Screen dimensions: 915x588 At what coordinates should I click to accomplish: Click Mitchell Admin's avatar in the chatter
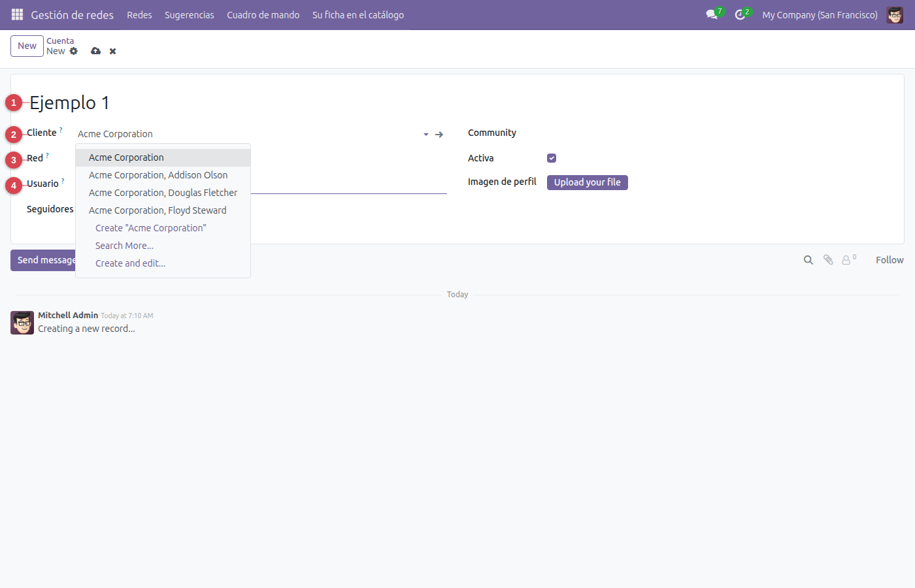tap(22, 323)
